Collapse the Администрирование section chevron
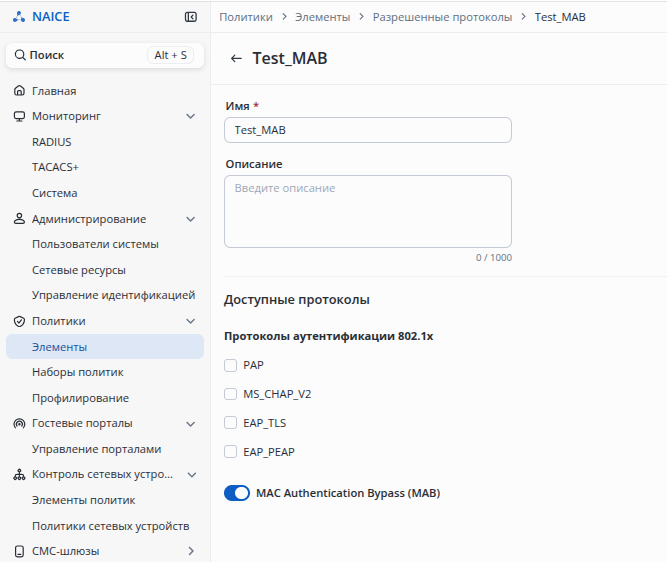Viewport: 667px width, 562px height. tap(191, 219)
